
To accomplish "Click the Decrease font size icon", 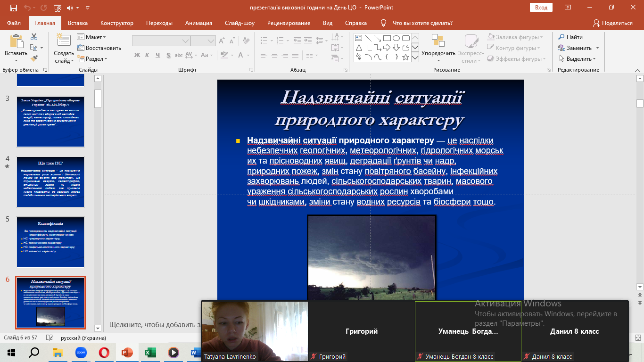I will click(233, 41).
